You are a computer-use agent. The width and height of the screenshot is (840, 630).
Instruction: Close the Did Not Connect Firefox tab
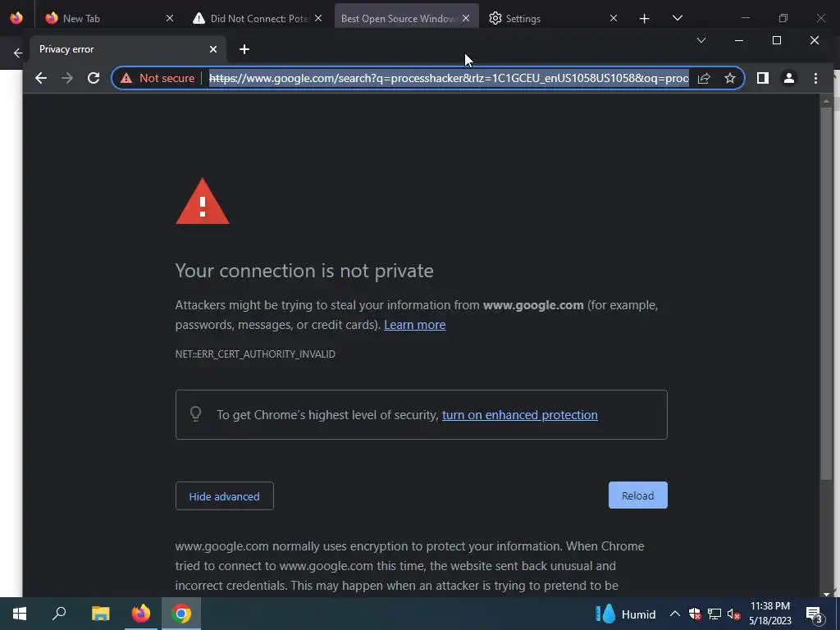tap(318, 18)
